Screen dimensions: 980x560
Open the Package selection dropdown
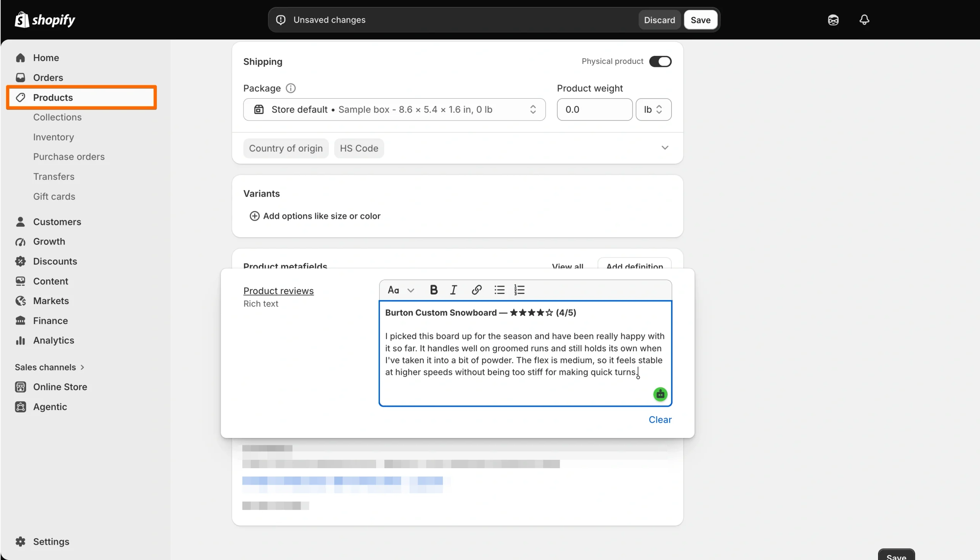coord(394,110)
